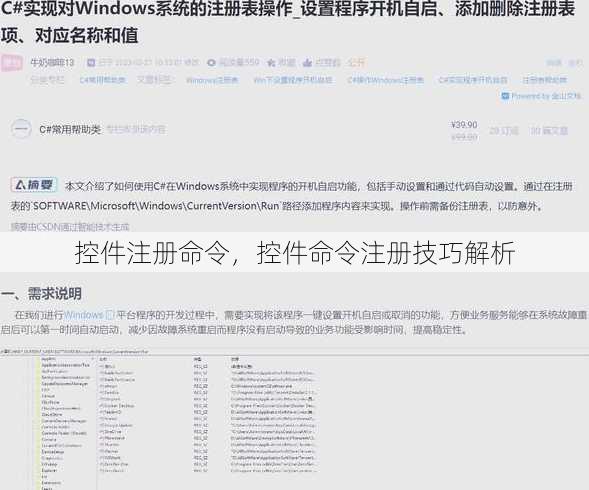Click the 摘要由CSDN通过智能技术生成 note
The width and height of the screenshot is (589, 490).
coord(70,227)
